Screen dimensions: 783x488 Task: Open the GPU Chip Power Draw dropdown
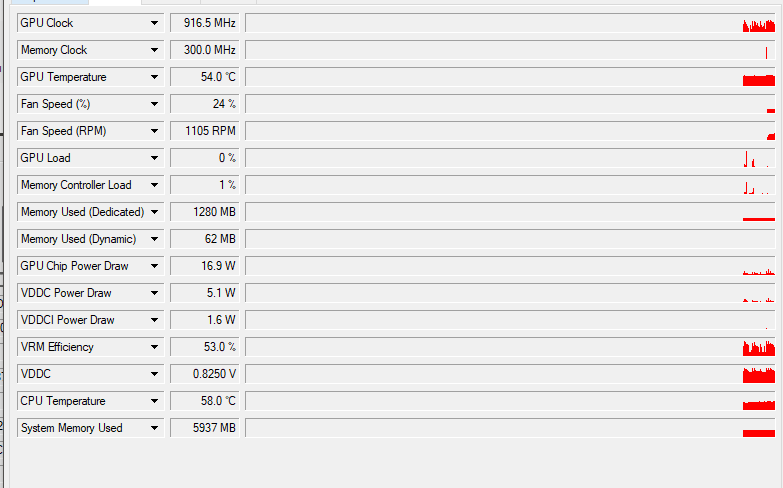(154, 266)
